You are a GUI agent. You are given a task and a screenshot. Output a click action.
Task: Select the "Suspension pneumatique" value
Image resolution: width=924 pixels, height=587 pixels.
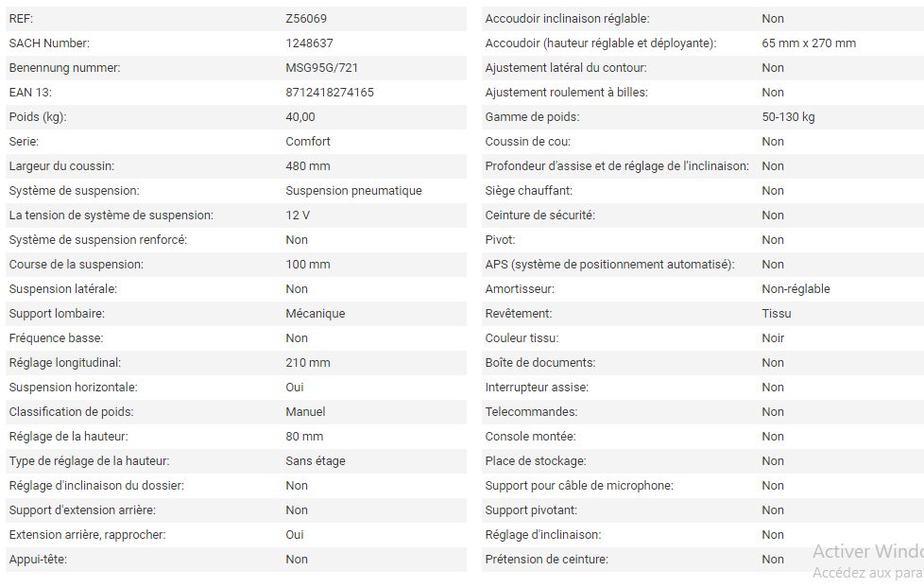point(353,191)
